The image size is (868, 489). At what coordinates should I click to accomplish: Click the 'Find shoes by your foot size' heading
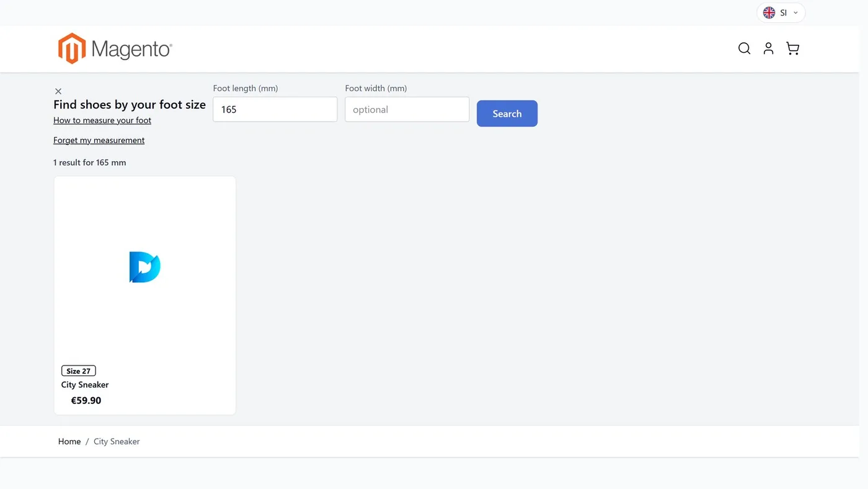coord(130,104)
